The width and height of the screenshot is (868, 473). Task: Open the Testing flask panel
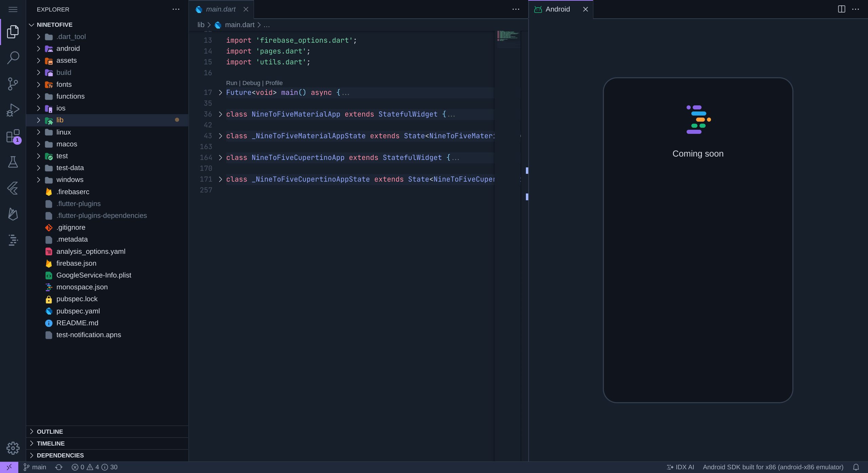pos(13,162)
